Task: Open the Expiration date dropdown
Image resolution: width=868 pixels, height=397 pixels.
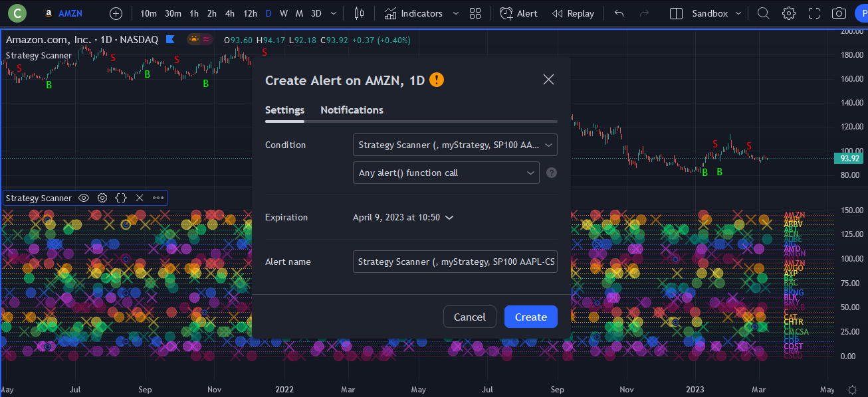Action: tap(403, 217)
